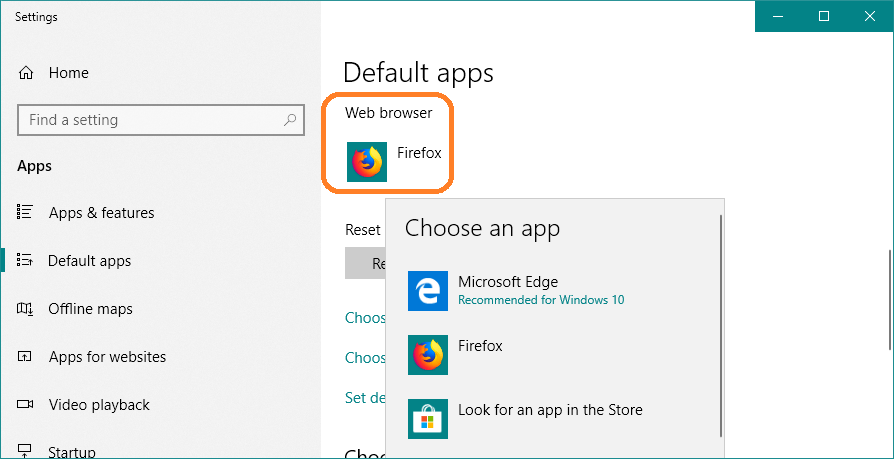The image size is (894, 459).
Task: Open Video playback settings
Action: [x=99, y=405]
